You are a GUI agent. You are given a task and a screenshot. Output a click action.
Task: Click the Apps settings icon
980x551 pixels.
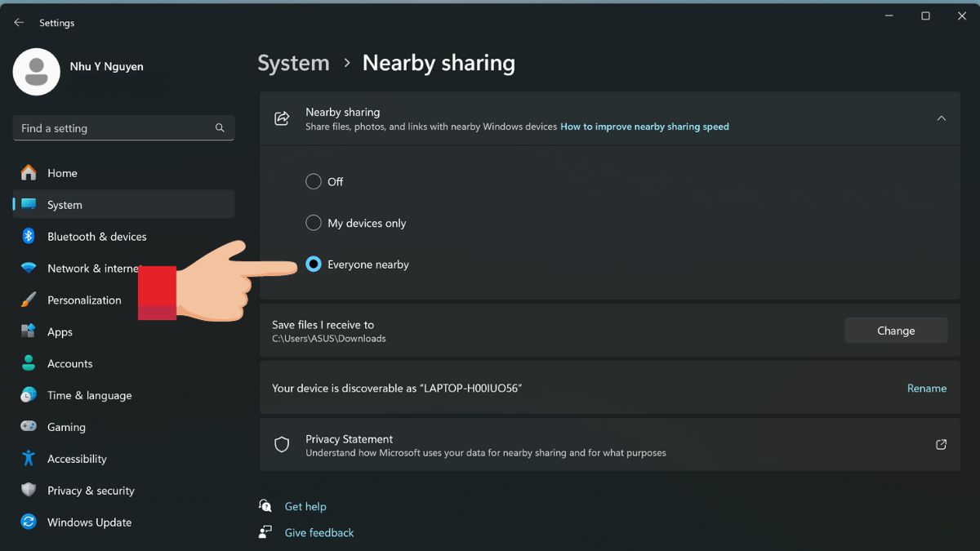pos(27,331)
